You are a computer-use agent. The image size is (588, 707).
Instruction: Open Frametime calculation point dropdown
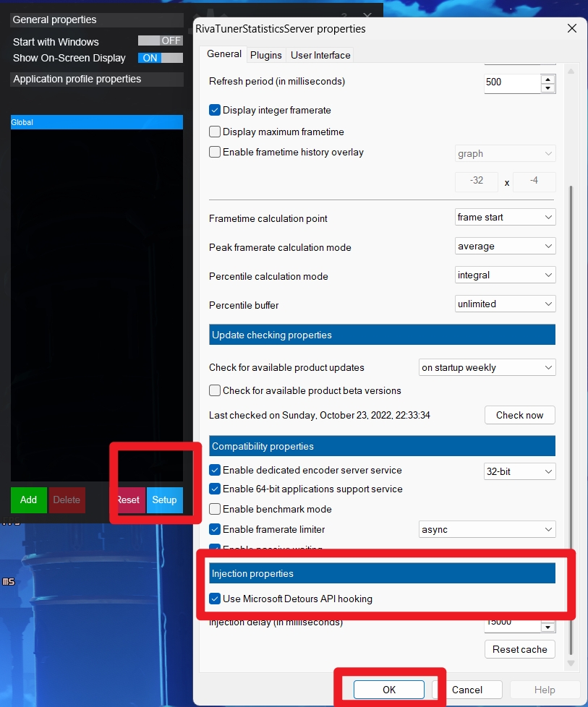point(505,217)
